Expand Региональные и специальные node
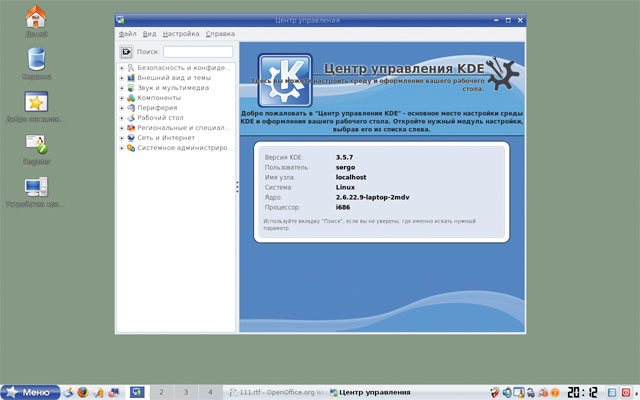Viewport: 640px width, 400px height. pyautogui.click(x=122, y=128)
